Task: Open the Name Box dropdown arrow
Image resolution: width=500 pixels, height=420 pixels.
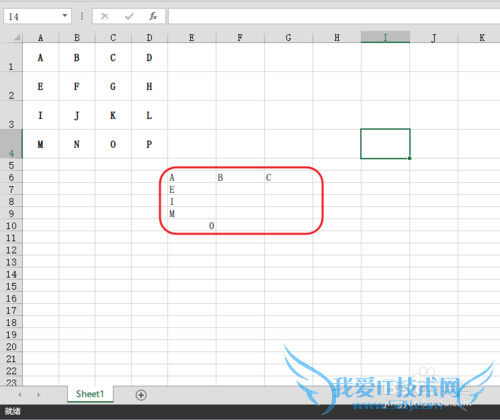Action: (x=65, y=16)
